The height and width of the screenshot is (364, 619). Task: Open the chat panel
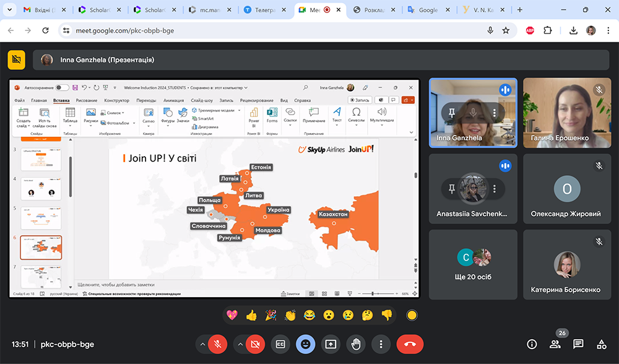(x=578, y=344)
